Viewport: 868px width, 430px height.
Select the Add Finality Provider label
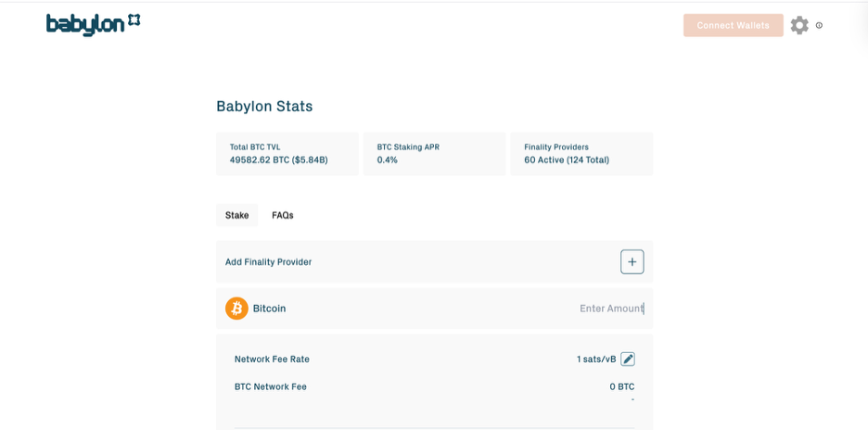click(269, 261)
